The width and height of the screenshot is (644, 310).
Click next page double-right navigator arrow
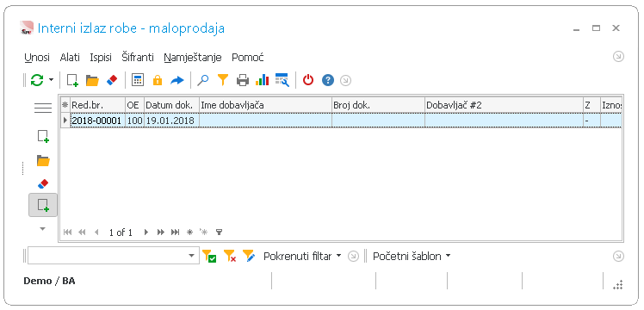point(161,232)
